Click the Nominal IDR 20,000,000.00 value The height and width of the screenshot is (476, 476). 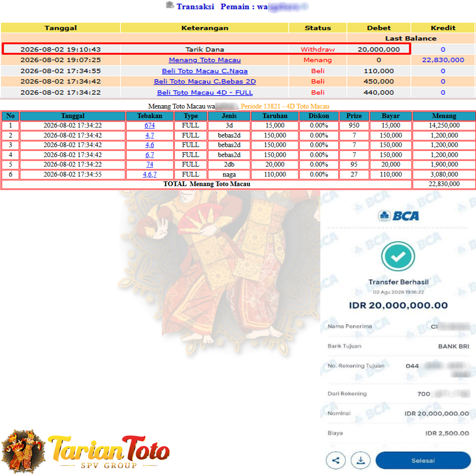click(436, 414)
